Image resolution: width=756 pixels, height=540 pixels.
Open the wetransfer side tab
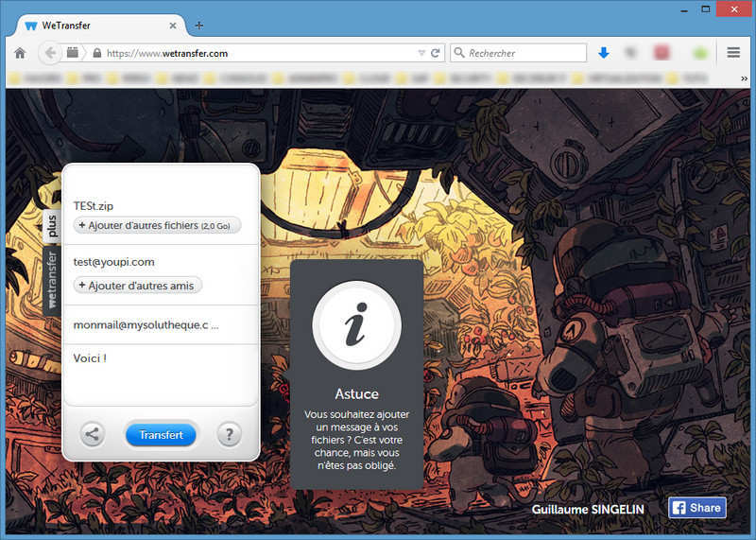[52, 280]
